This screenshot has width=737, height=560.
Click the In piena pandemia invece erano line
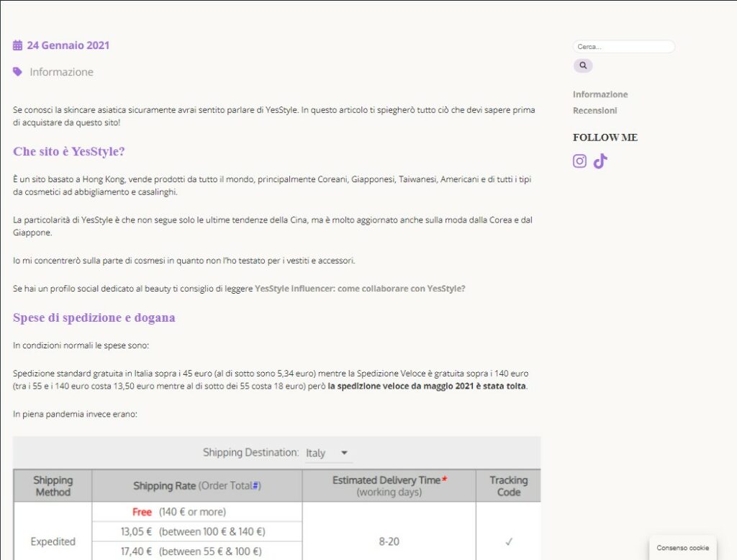click(x=75, y=414)
